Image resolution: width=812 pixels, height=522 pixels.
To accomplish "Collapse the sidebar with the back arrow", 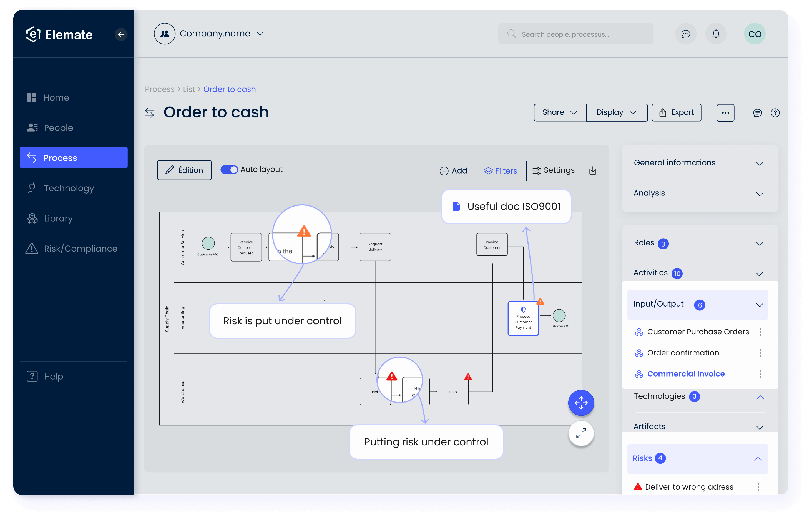I will pos(121,34).
